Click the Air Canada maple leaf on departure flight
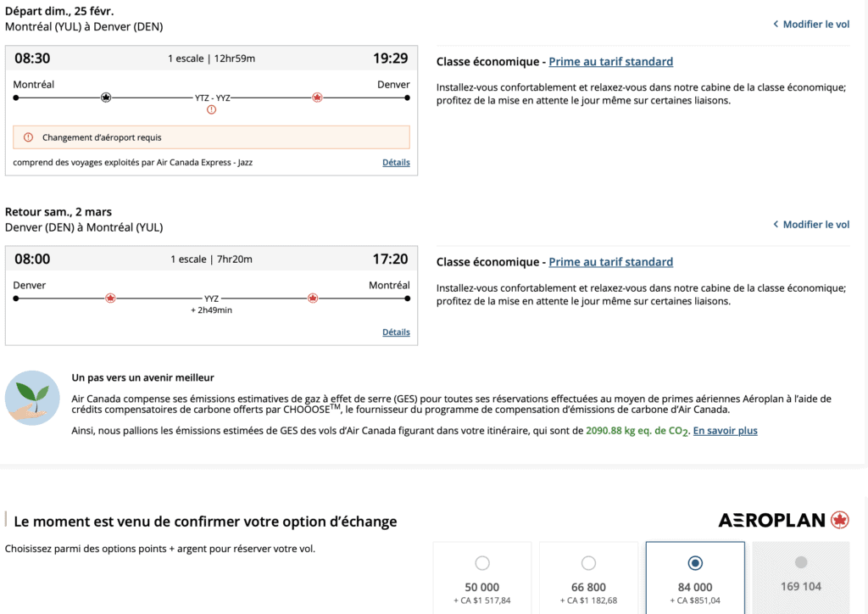The width and height of the screenshot is (868, 614). [x=318, y=98]
